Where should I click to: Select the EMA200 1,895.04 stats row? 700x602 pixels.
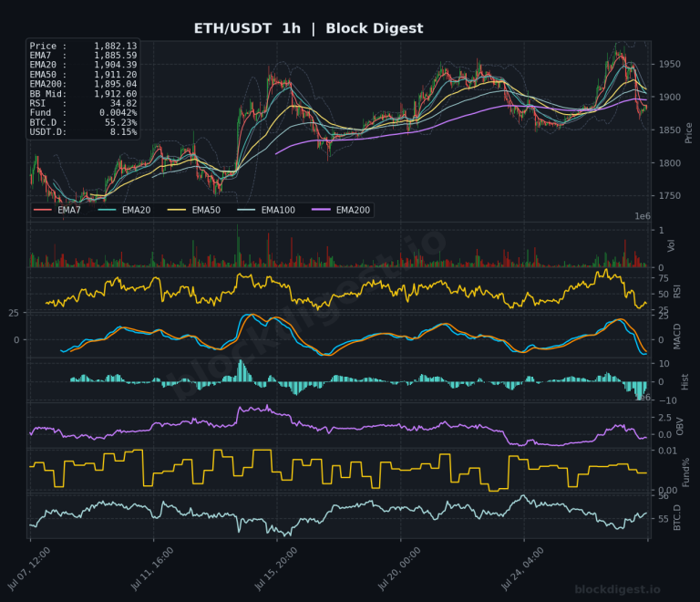coord(83,84)
